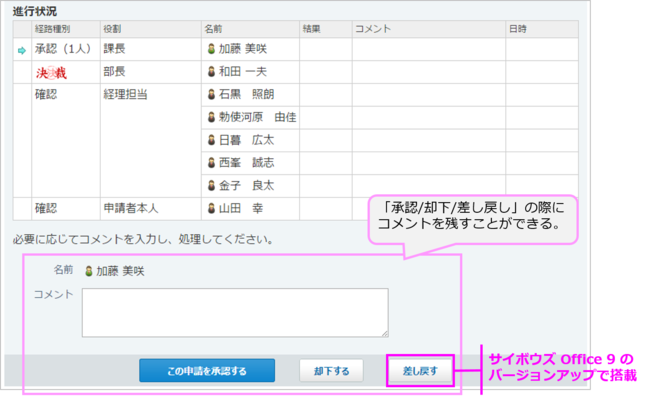The width and height of the screenshot is (650, 396).
Task: Click the user icon beside 西峯 誠志
Action: 211,163
